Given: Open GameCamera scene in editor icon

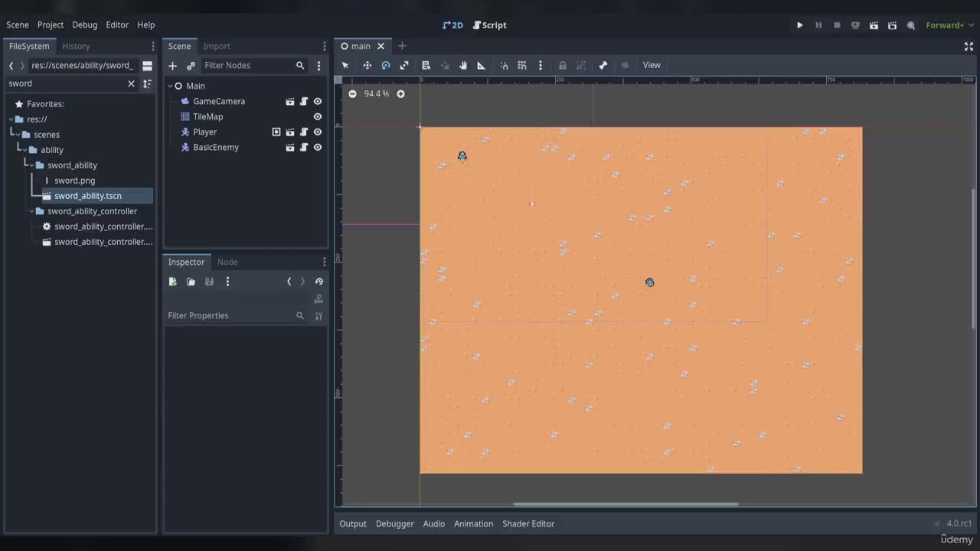Looking at the screenshot, I should tap(290, 101).
